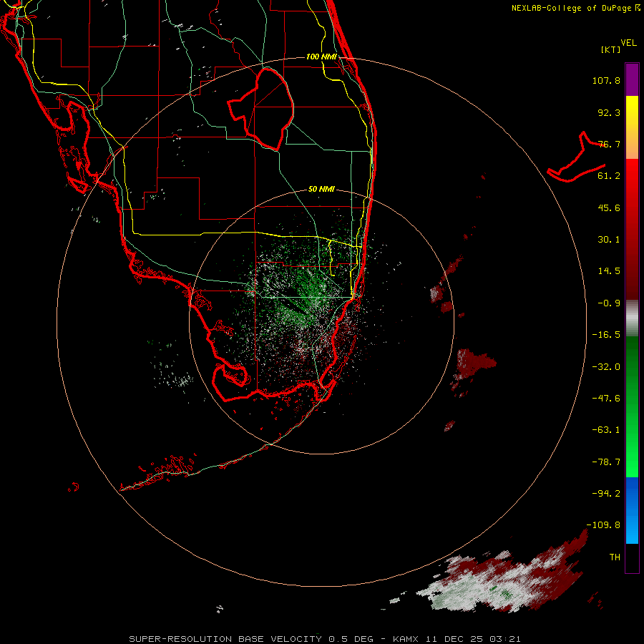Screen dimensions: 644x644
Task: Click the 61.2 legend value
Action: coord(609,176)
